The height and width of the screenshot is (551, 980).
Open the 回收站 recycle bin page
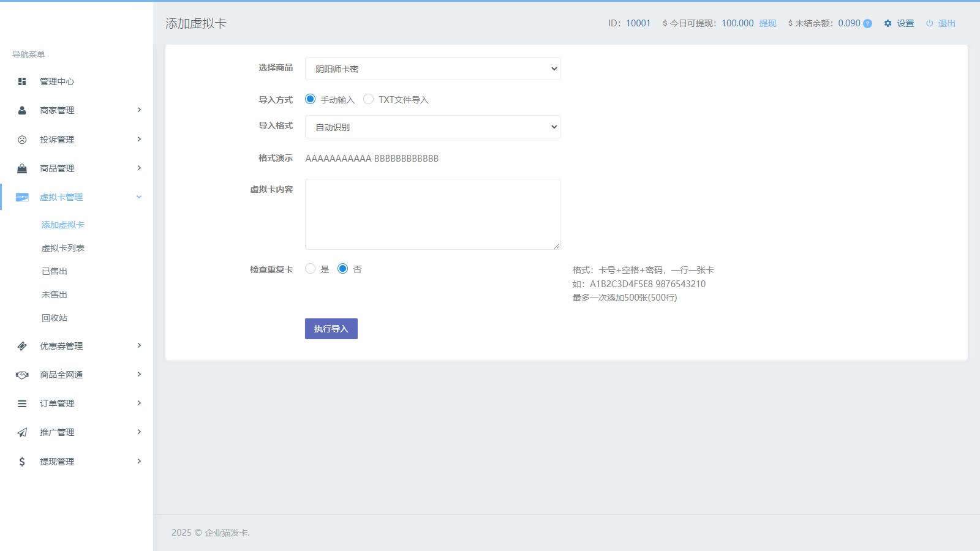click(x=55, y=317)
